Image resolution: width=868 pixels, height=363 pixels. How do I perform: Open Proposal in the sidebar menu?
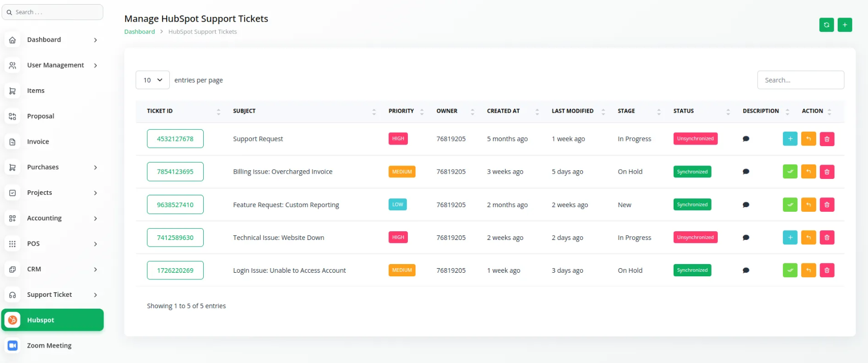[52, 116]
